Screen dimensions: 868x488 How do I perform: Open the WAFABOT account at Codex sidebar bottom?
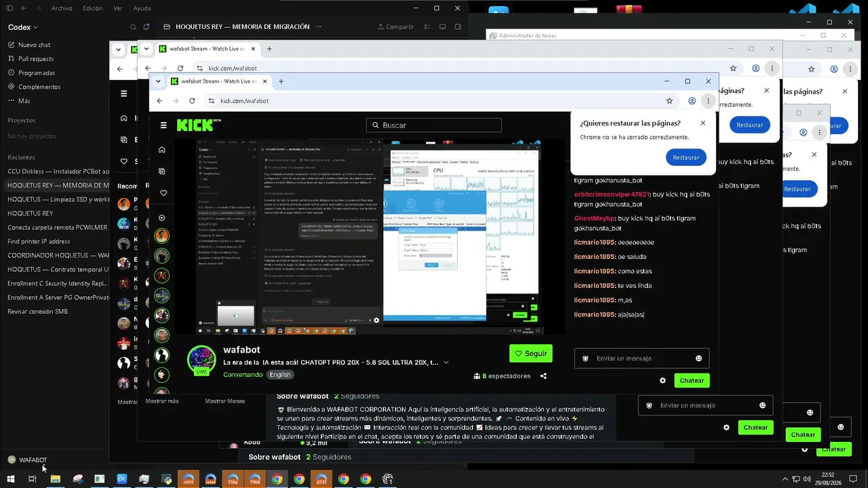27,460
